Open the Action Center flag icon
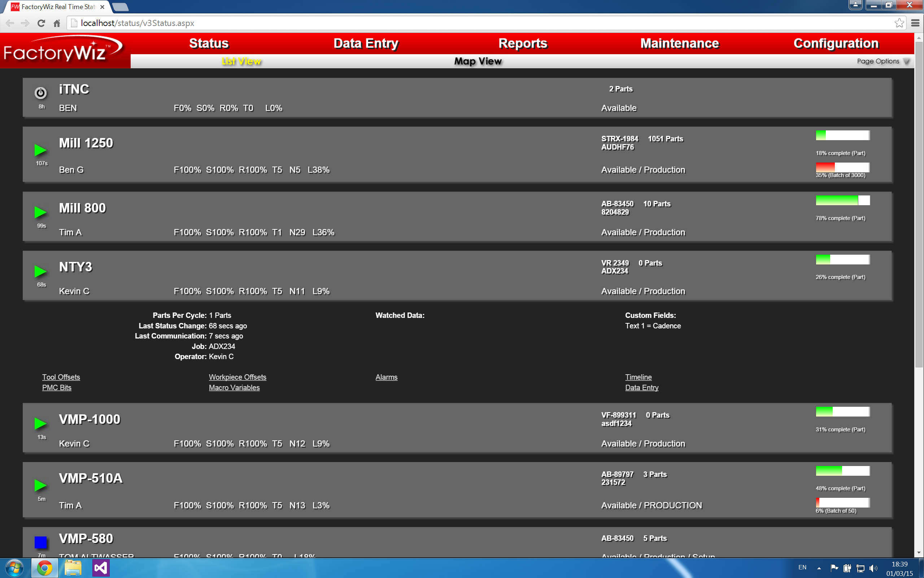The image size is (924, 578). click(x=834, y=568)
